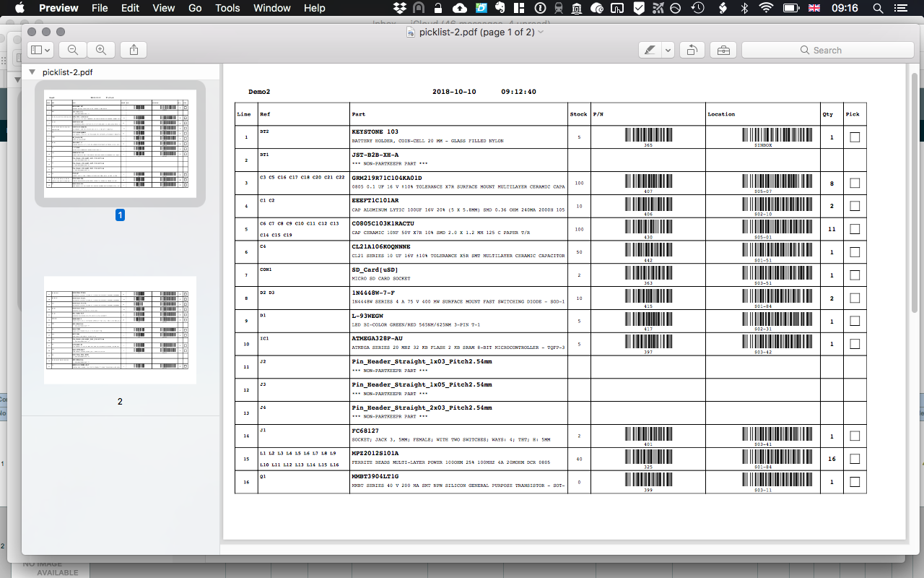Open Spotlight search magnifier icon
924x578 pixels.
878,8
